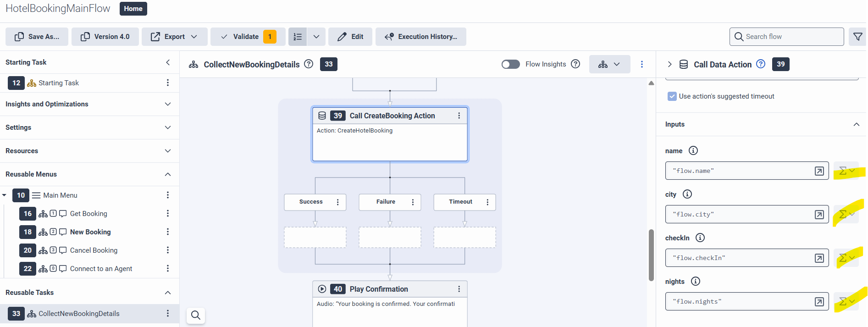
Task: Click the filter funnel icon
Action: [x=857, y=37]
